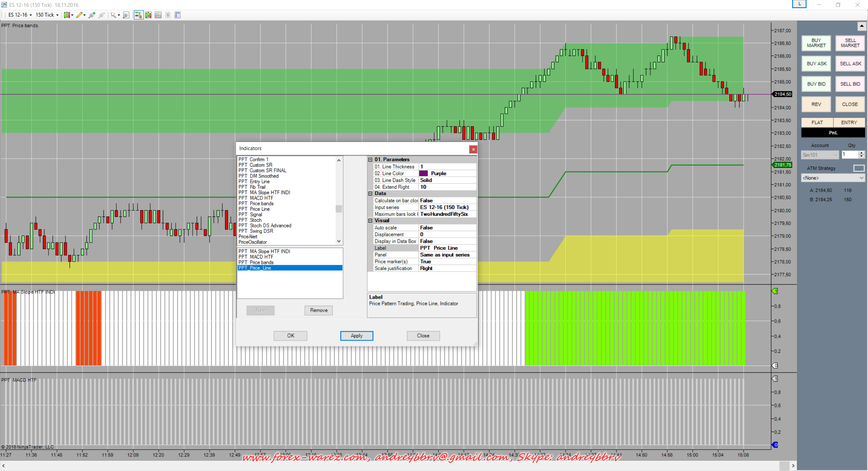Open the ES 12-16 instrument dropdown

click(20, 15)
